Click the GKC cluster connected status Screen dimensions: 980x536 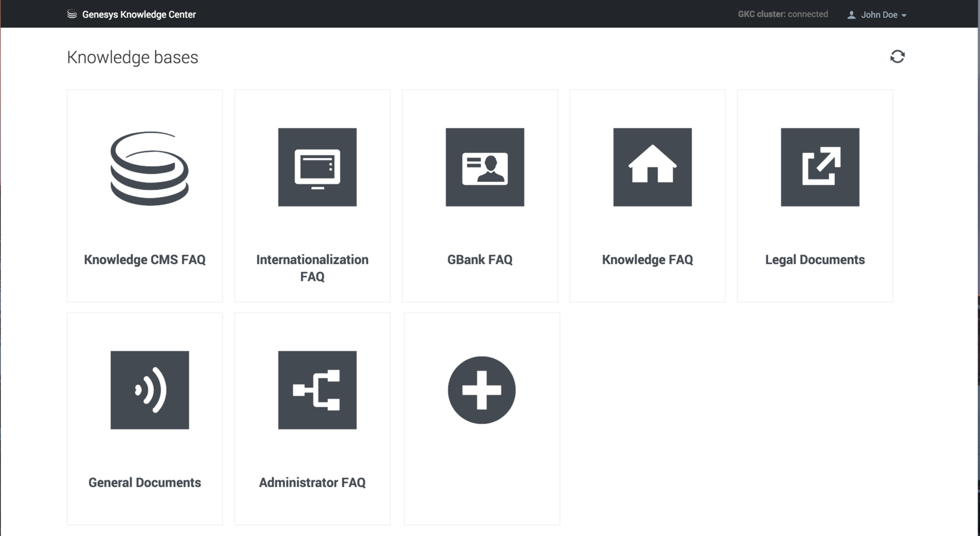(x=782, y=14)
